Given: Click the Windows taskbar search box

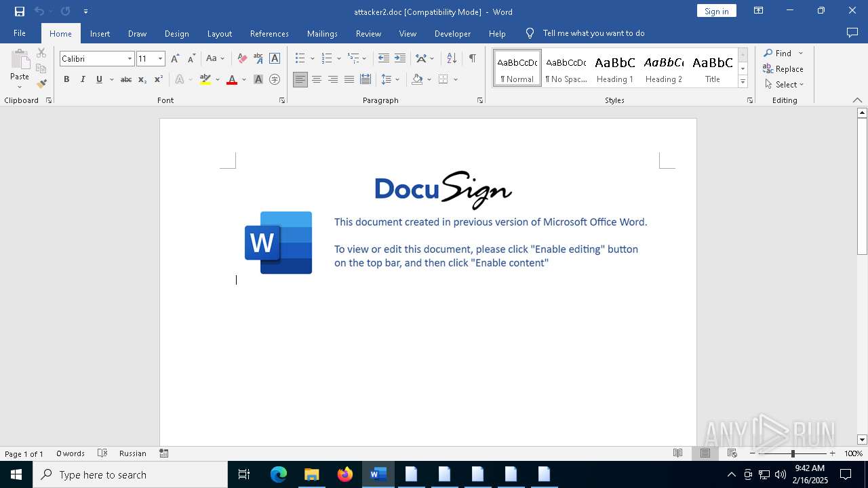Looking at the screenshot, I should [x=130, y=474].
